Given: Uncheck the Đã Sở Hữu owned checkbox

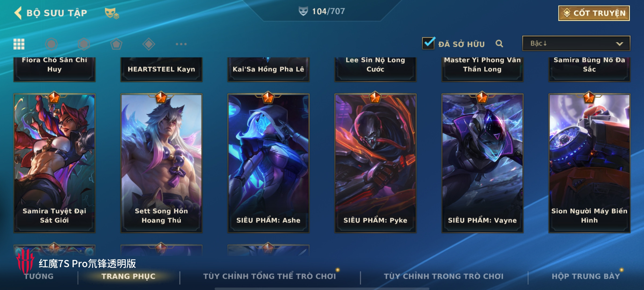Looking at the screenshot, I should click(428, 43).
